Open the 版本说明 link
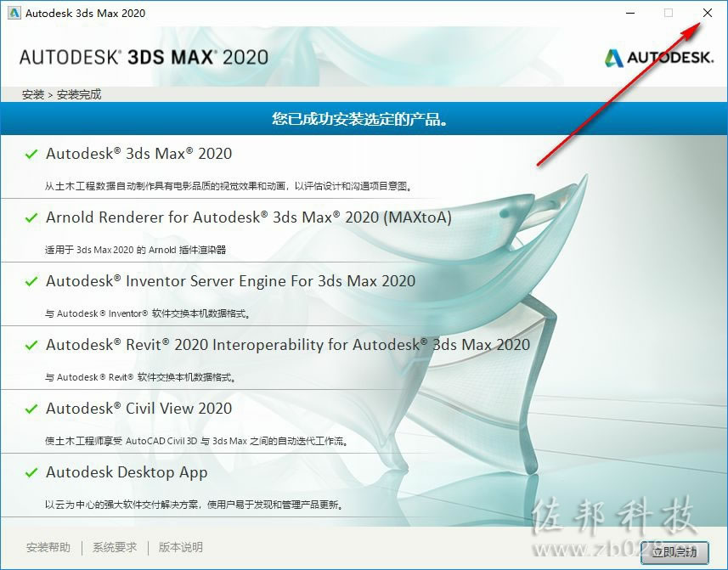The image size is (728, 570). coord(181,547)
